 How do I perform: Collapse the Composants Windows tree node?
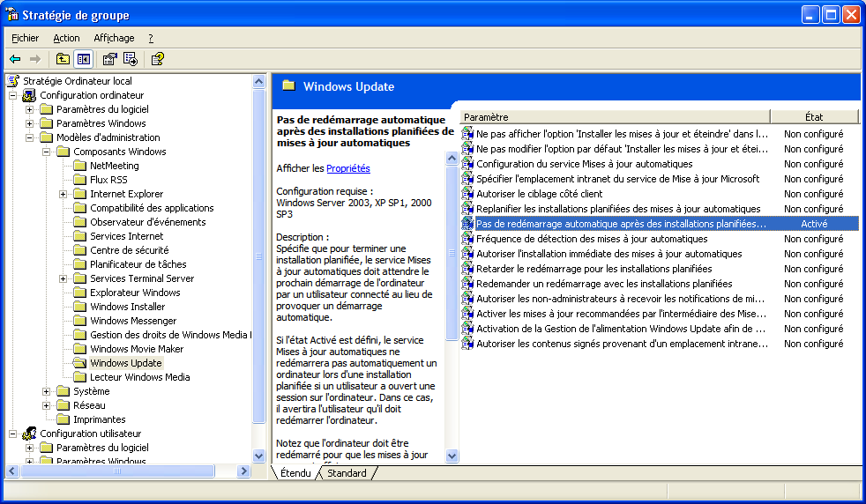point(47,152)
